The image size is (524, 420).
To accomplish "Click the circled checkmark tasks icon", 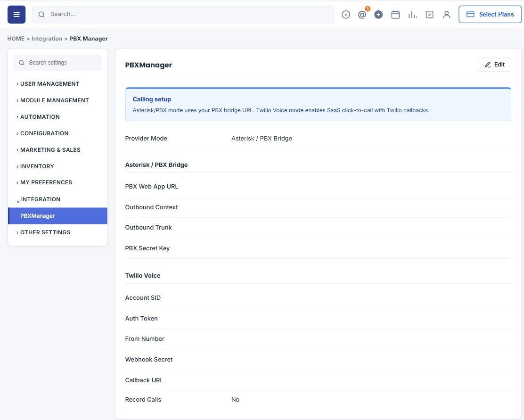I will click(x=346, y=15).
